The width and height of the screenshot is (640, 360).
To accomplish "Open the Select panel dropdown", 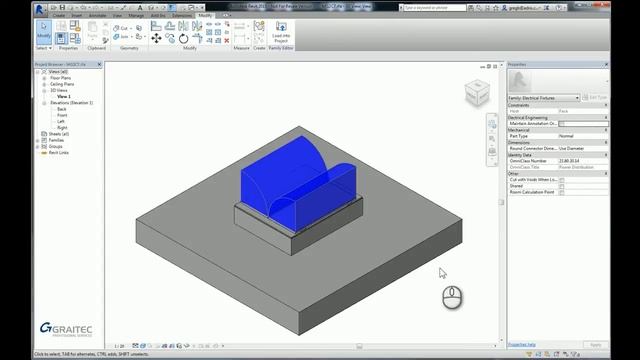I will [44, 48].
